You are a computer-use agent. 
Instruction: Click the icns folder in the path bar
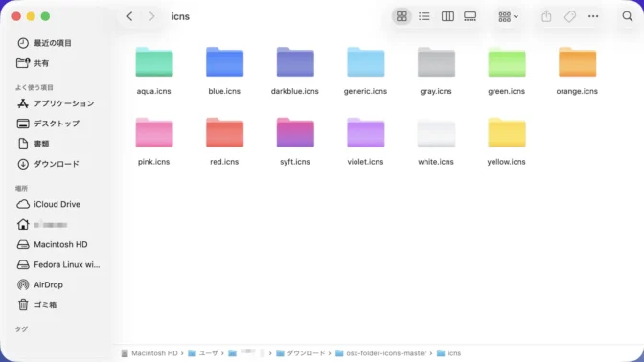click(x=448, y=353)
